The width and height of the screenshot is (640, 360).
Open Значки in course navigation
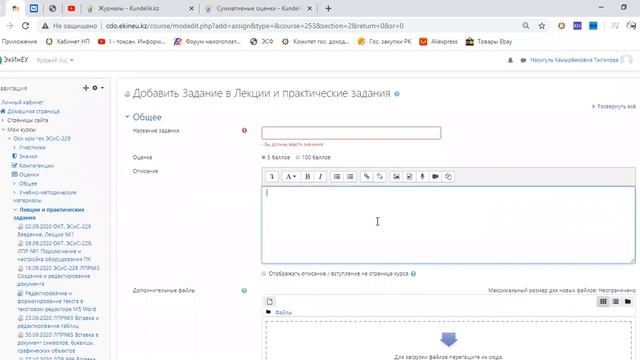pyautogui.click(x=28, y=156)
